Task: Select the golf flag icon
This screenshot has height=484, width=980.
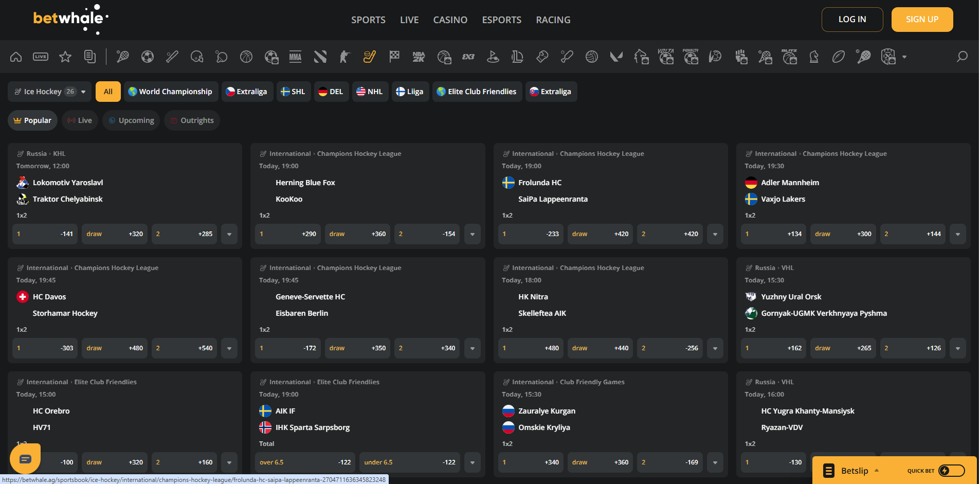Action: click(x=493, y=57)
